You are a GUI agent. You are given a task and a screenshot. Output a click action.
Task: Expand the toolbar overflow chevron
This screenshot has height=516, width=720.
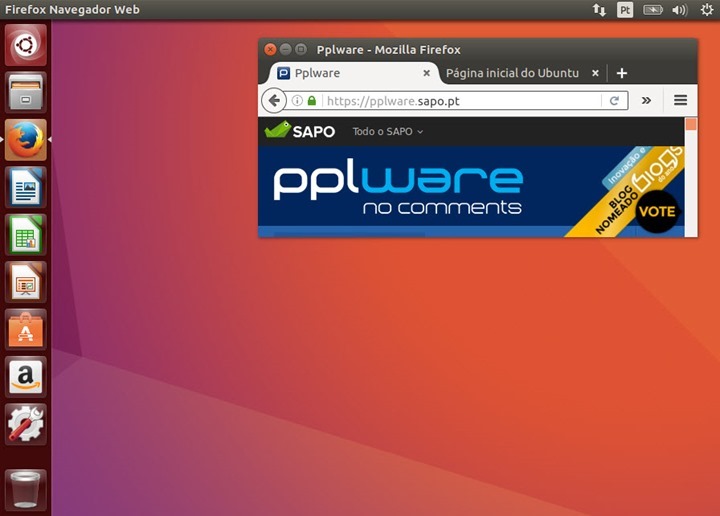point(646,101)
